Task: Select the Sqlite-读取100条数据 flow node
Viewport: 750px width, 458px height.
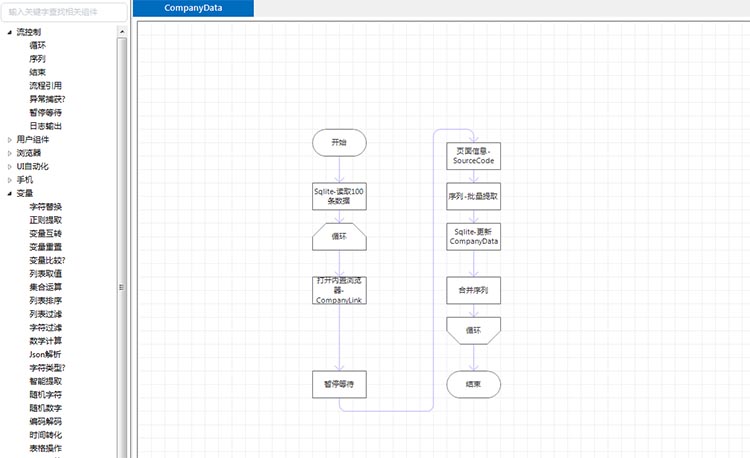Action: click(339, 196)
